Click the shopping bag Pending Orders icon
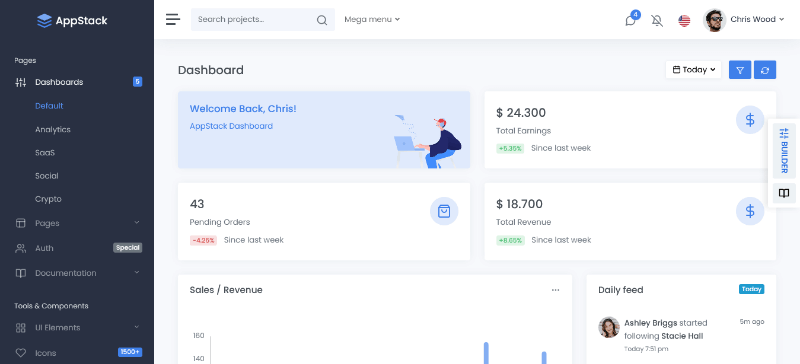This screenshot has height=364, width=800. click(444, 211)
